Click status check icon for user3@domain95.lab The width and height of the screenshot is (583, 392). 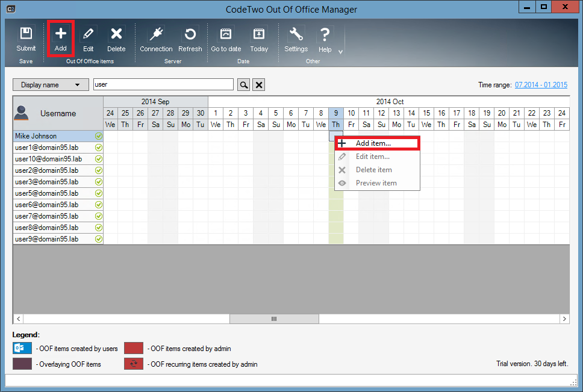pyautogui.click(x=99, y=182)
